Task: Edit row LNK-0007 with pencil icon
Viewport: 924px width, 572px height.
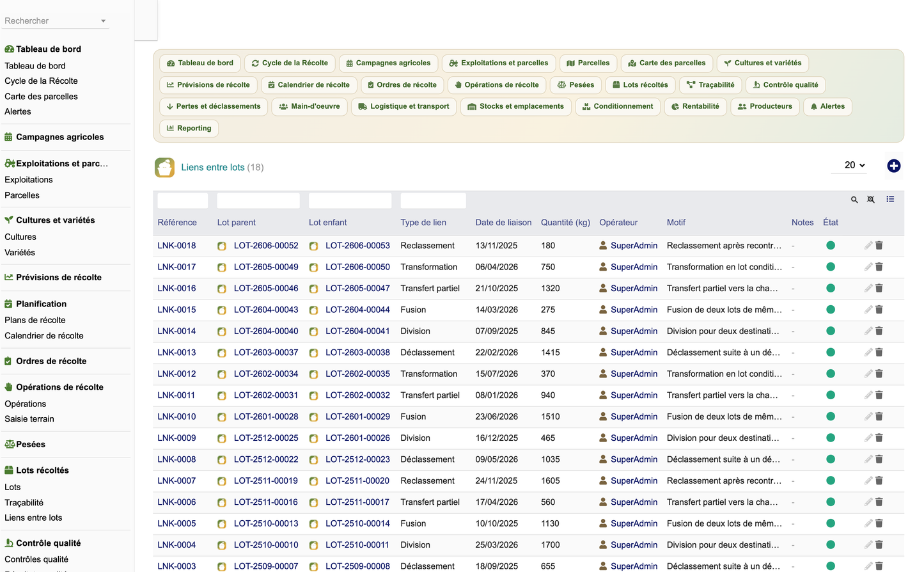Action: pyautogui.click(x=868, y=481)
